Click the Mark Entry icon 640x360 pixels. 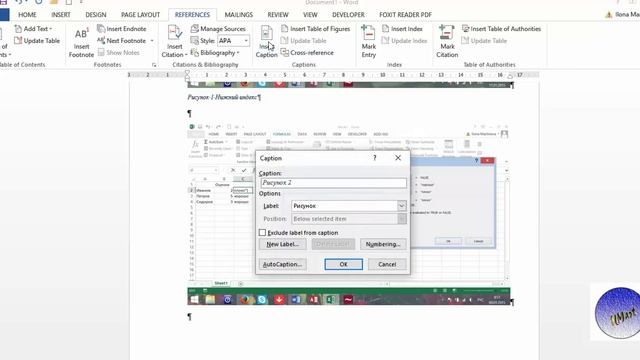coord(369,41)
